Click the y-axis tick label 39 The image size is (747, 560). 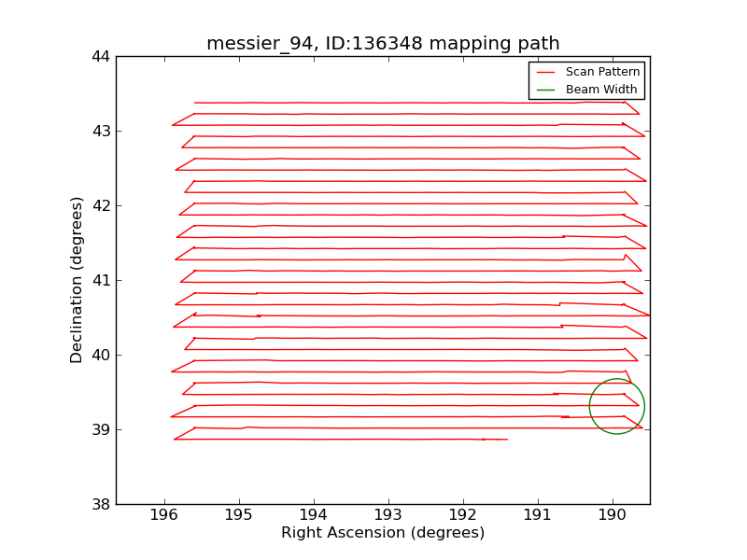(101, 429)
